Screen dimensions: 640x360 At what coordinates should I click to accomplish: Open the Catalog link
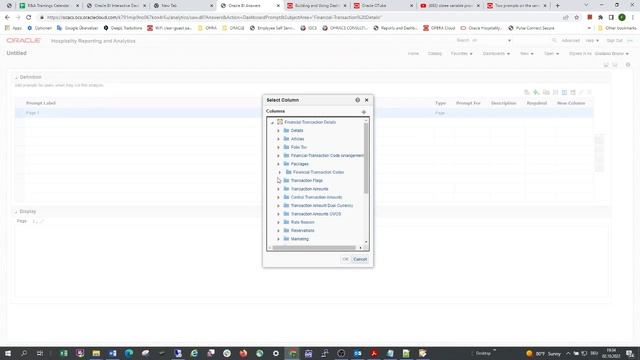coord(435,53)
